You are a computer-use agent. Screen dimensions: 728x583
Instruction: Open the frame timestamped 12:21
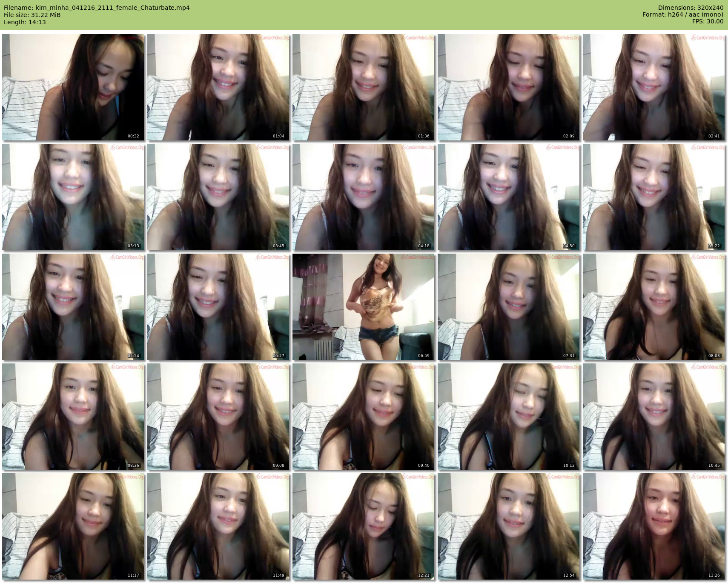pyautogui.click(x=364, y=526)
